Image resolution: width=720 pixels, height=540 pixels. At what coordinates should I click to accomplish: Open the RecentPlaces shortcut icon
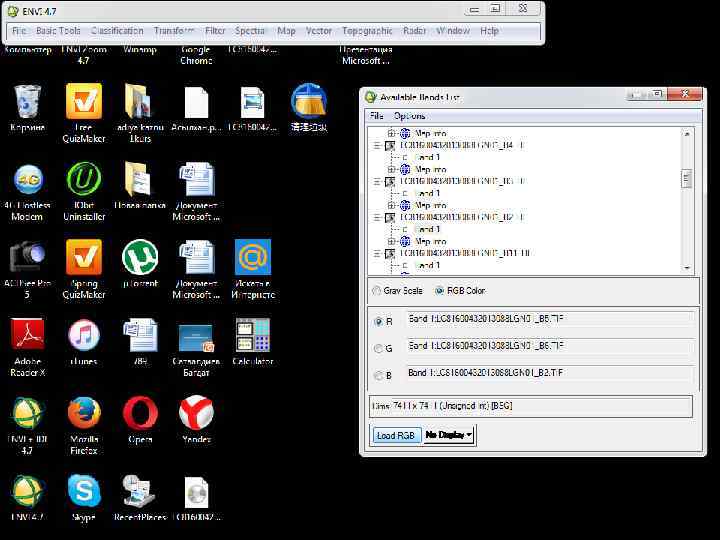point(140,491)
